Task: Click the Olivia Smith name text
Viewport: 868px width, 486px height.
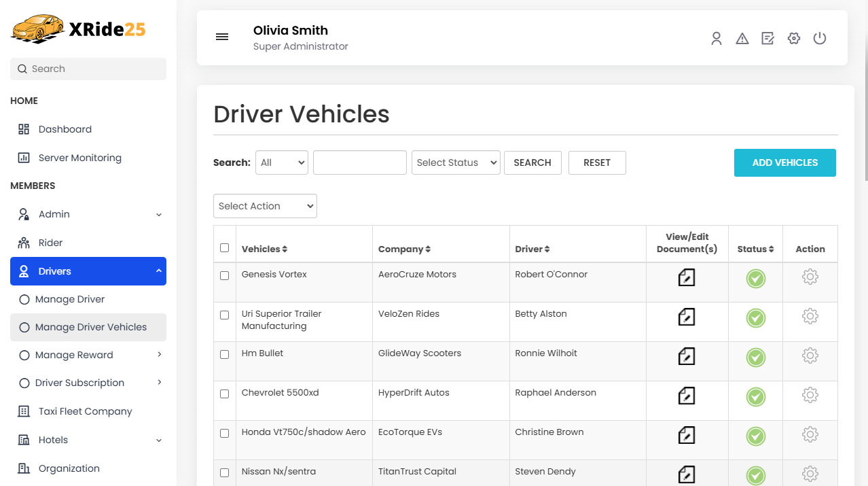Action: coord(291,30)
